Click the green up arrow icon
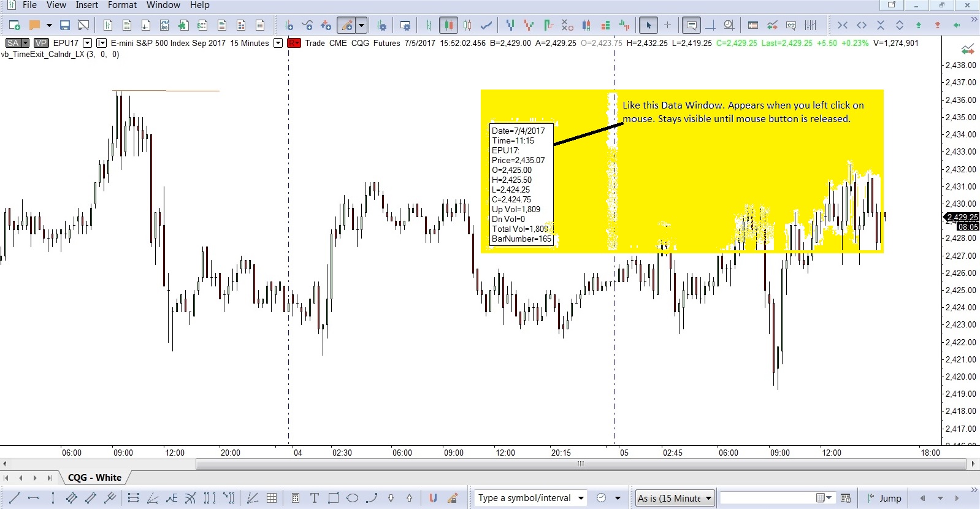 [919, 25]
